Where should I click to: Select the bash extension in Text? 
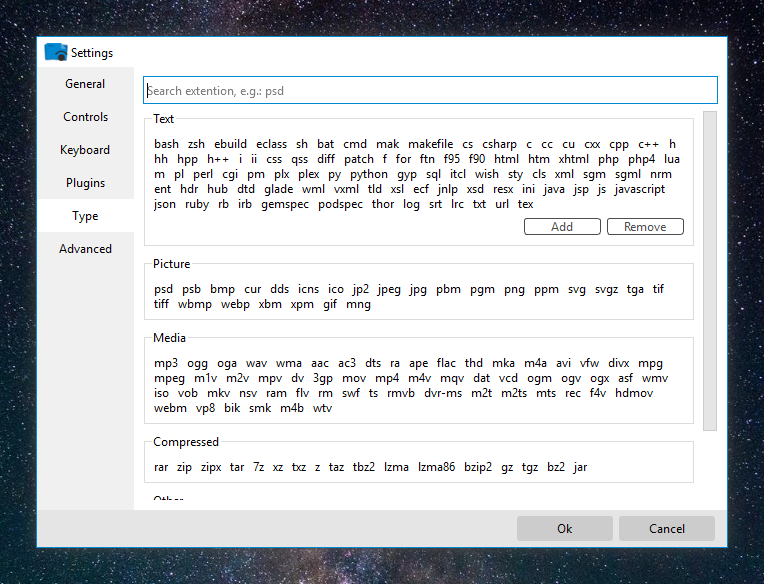[166, 144]
